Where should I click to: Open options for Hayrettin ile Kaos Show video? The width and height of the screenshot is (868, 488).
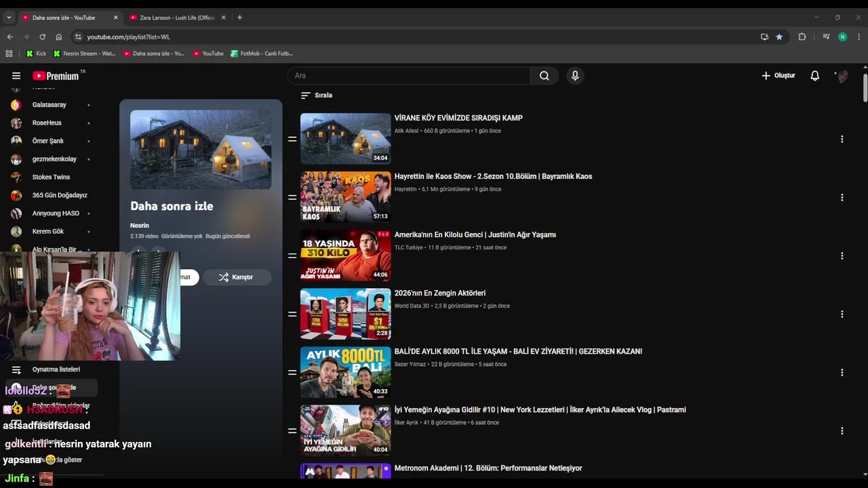click(x=842, y=197)
